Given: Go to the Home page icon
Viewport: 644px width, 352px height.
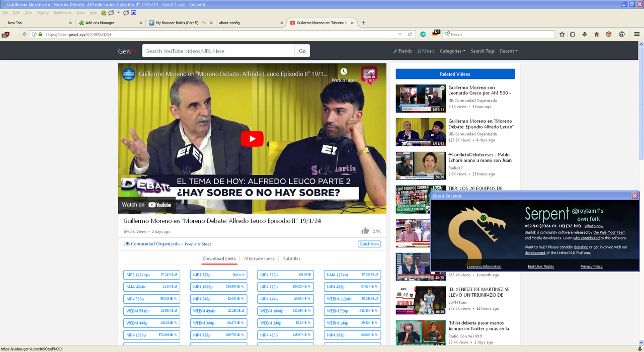Looking at the screenshot, I should pyautogui.click(x=597, y=34).
